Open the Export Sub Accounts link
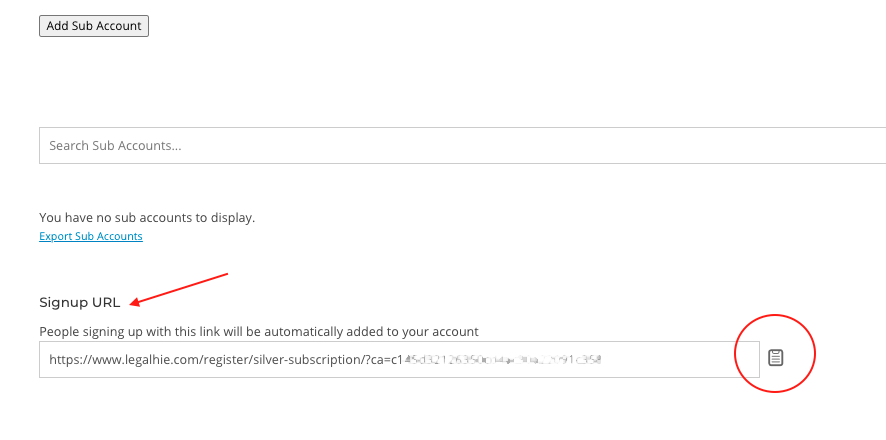The height and width of the screenshot is (440, 886). coord(91,236)
